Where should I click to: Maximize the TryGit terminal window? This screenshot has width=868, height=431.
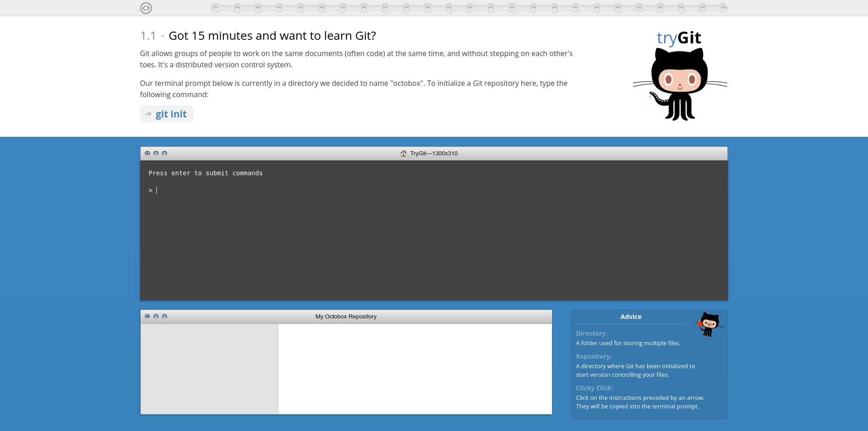coord(165,154)
